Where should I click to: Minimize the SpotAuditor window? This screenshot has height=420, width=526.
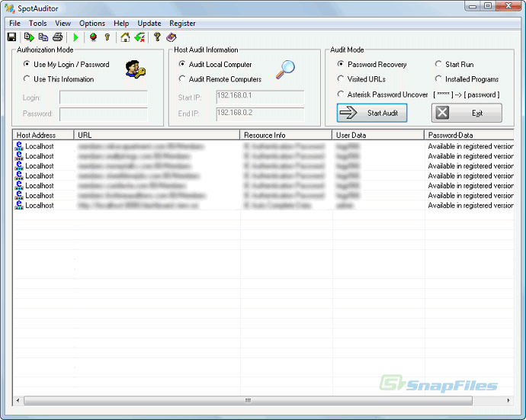point(473,5)
